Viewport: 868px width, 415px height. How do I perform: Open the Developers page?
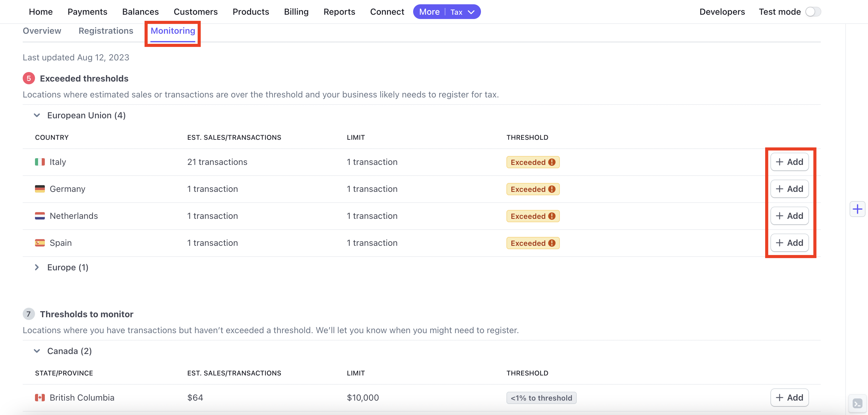(722, 11)
